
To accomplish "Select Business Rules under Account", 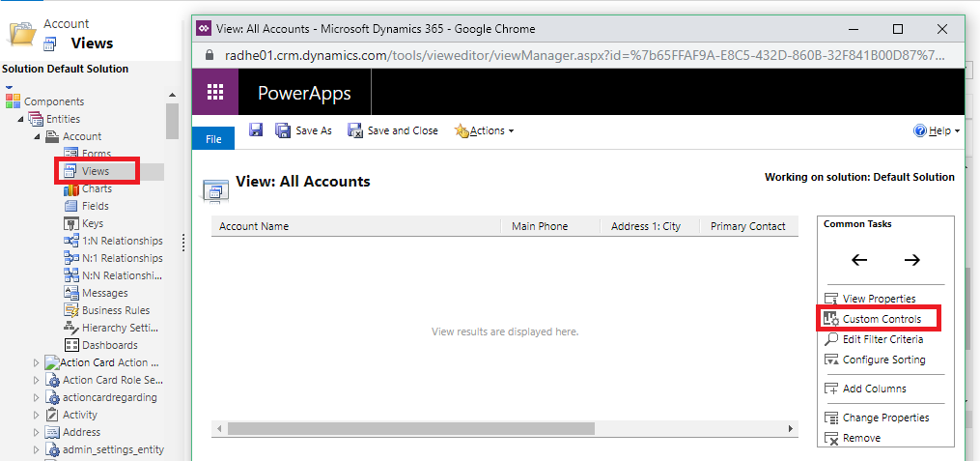I will pos(107,310).
